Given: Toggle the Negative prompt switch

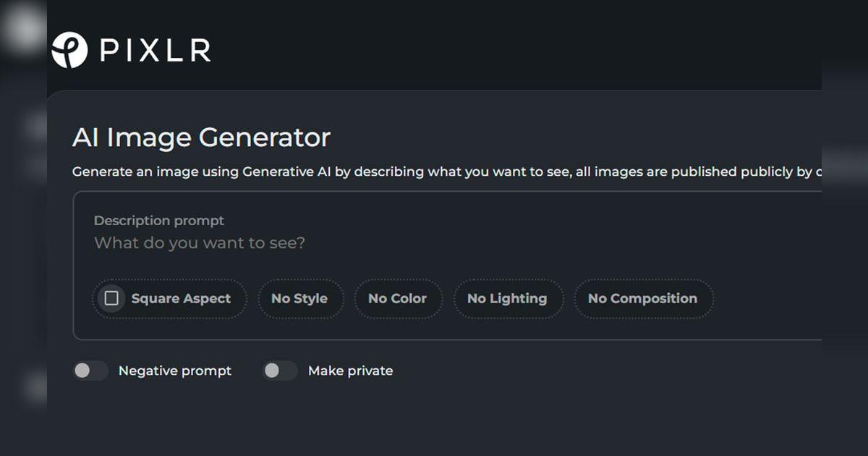Looking at the screenshot, I should 90,371.
